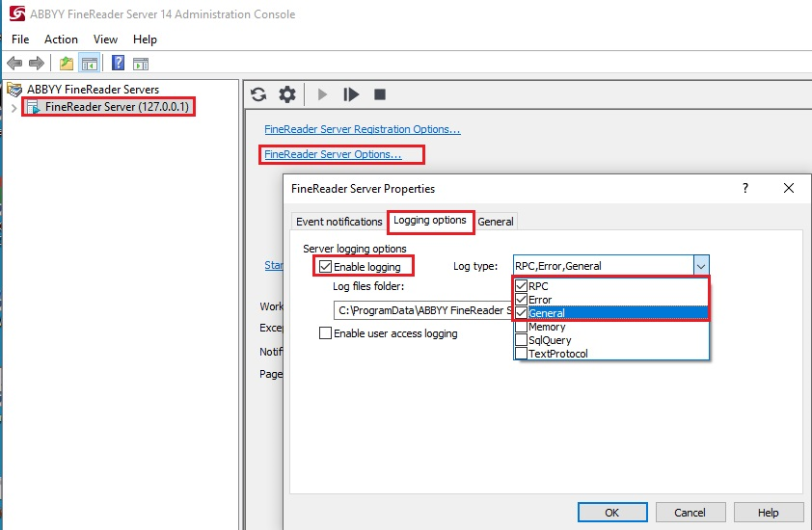The height and width of the screenshot is (530, 812).
Task: Check the SqlQuery log type
Action: click(x=521, y=340)
